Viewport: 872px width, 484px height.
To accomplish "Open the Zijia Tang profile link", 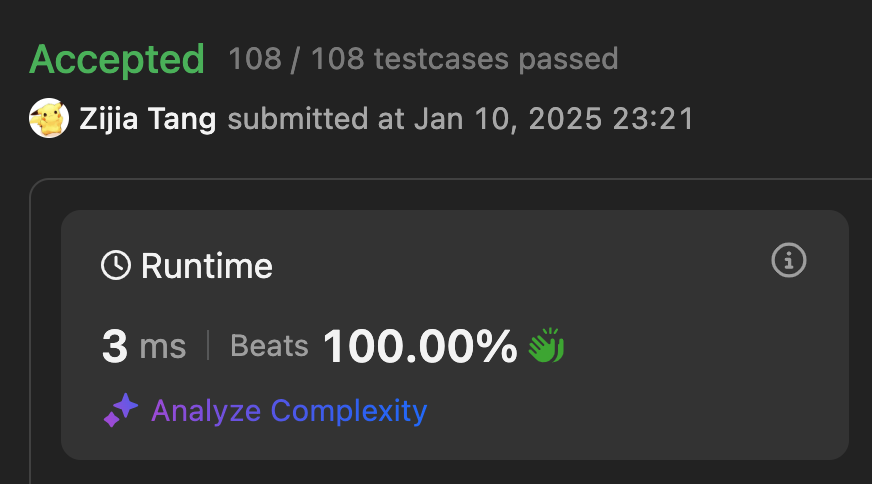I will pyautogui.click(x=148, y=120).
